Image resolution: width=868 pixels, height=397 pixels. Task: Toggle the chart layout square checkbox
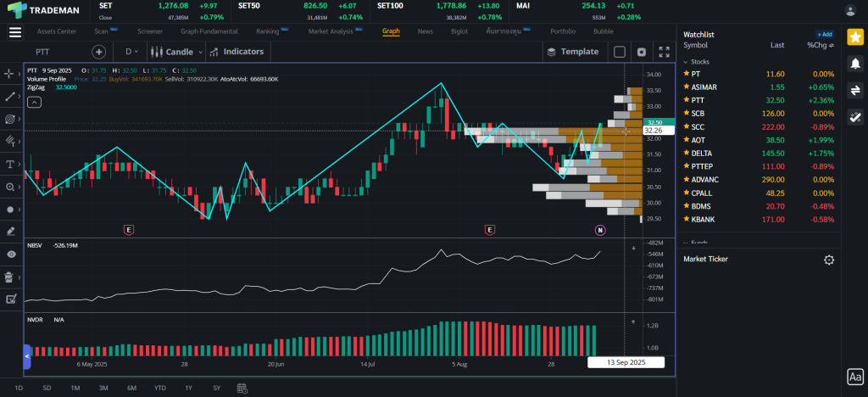[620, 52]
